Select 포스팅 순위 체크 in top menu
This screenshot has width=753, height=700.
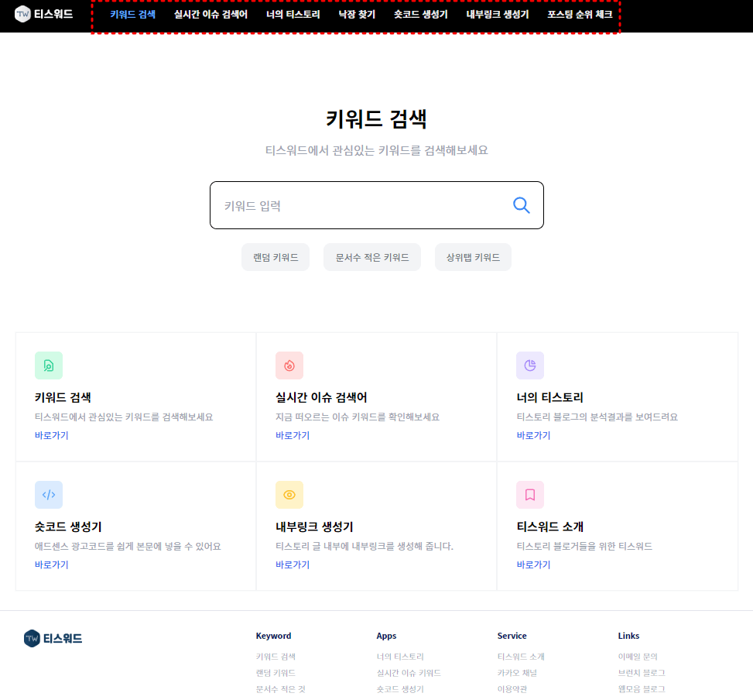coord(580,15)
